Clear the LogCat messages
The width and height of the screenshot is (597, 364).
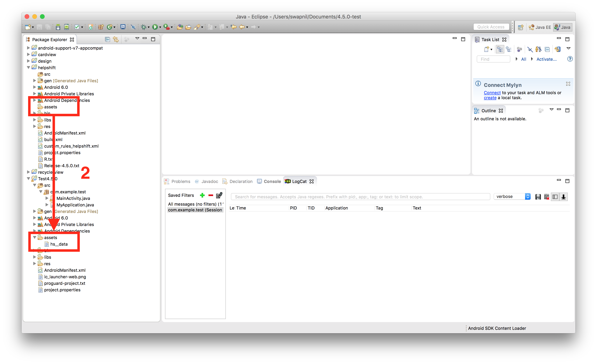pos(547,197)
